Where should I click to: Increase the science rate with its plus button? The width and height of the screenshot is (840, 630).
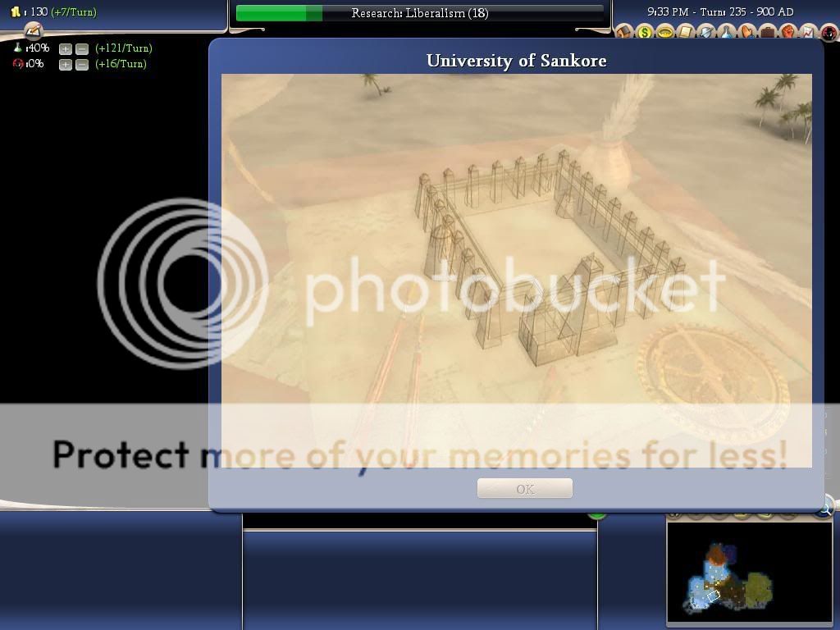[x=65, y=48]
